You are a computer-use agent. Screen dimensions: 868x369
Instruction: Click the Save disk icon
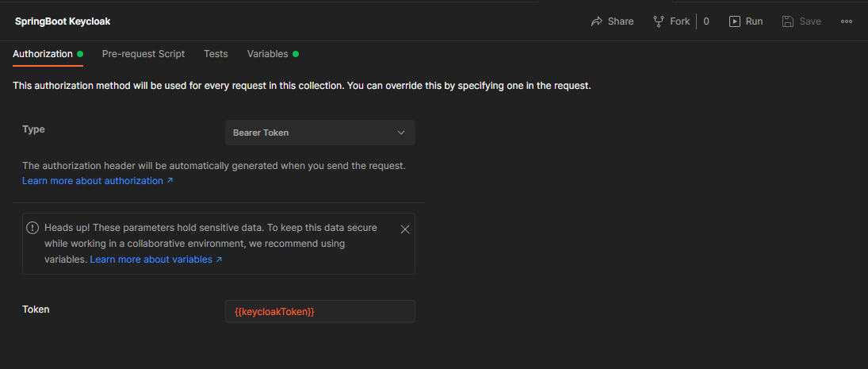(x=788, y=21)
